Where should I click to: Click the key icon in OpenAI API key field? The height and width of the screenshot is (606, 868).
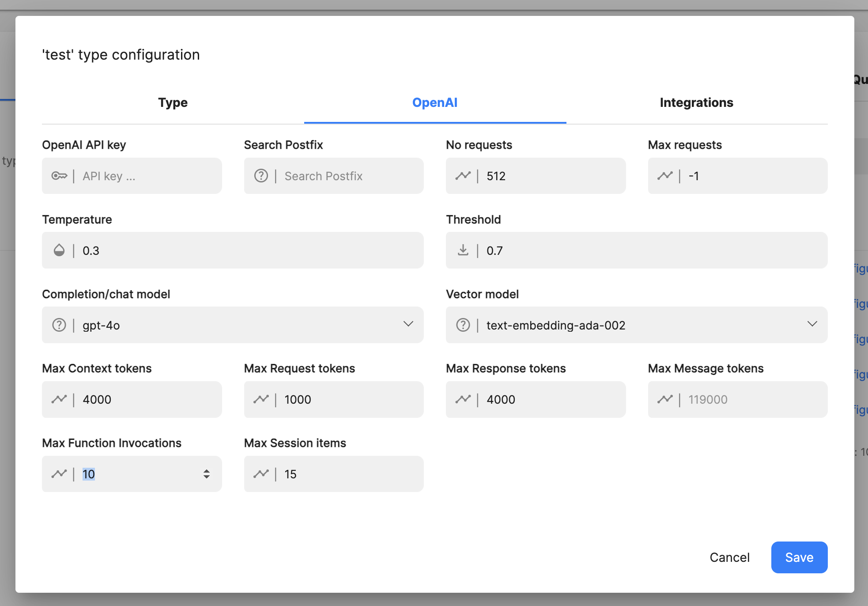coord(61,176)
